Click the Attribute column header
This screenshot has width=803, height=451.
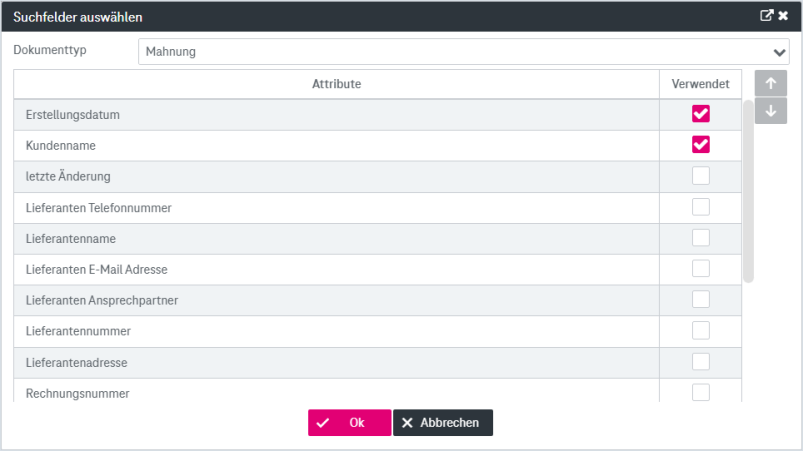[x=336, y=84]
